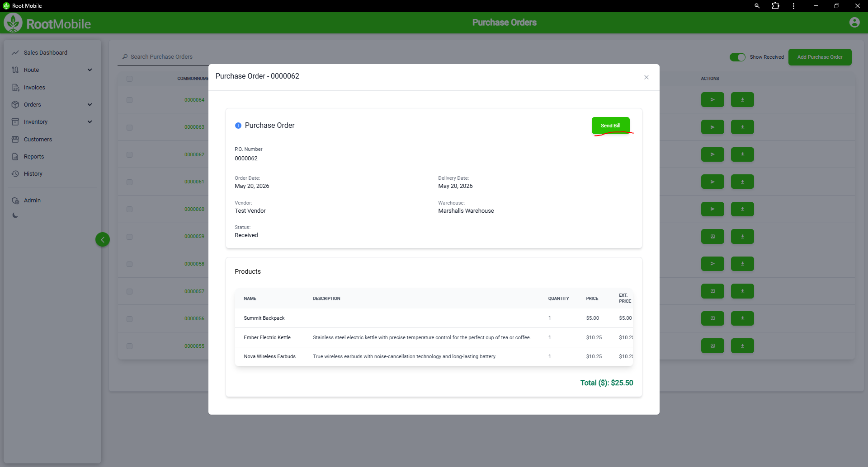Image resolution: width=868 pixels, height=467 pixels.
Task: Tick the checkbox for order 0000059
Action: pyautogui.click(x=130, y=237)
